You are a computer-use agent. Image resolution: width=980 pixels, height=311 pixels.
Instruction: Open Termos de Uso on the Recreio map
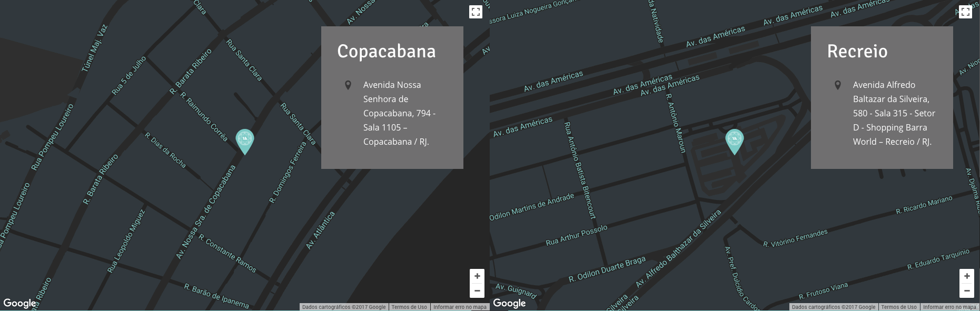click(x=899, y=307)
